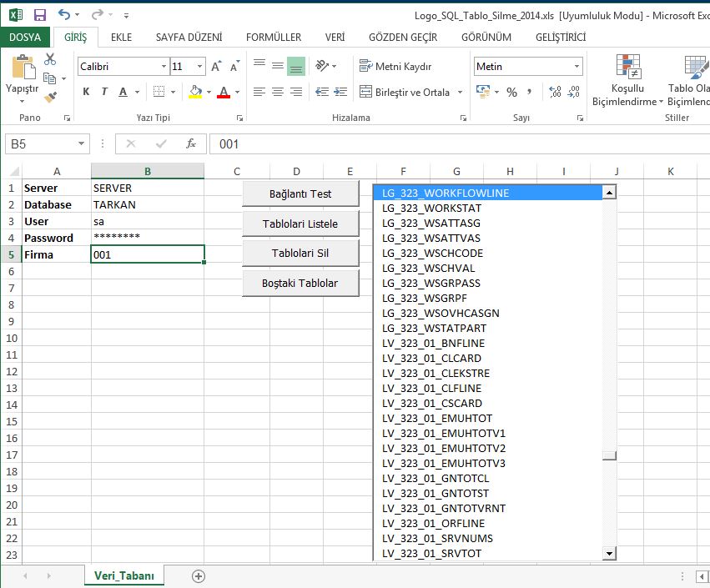Viewport: 710px width, 588px height.
Task: Click Birleştir ve Ortala merge button
Action: [405, 93]
